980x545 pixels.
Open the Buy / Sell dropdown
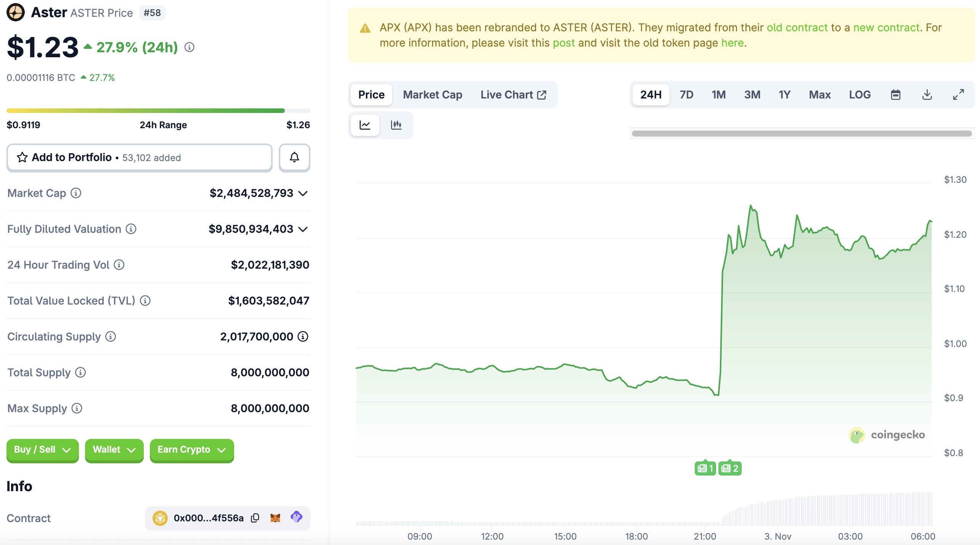(42, 450)
